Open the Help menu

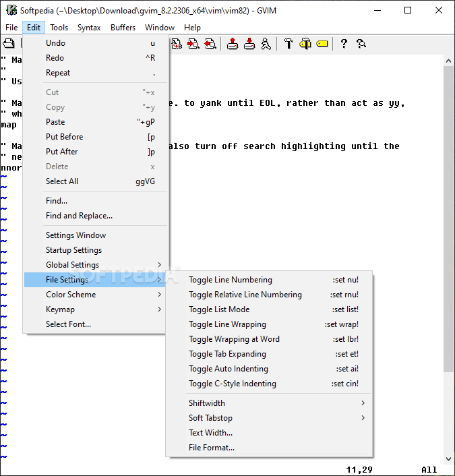[x=192, y=28]
